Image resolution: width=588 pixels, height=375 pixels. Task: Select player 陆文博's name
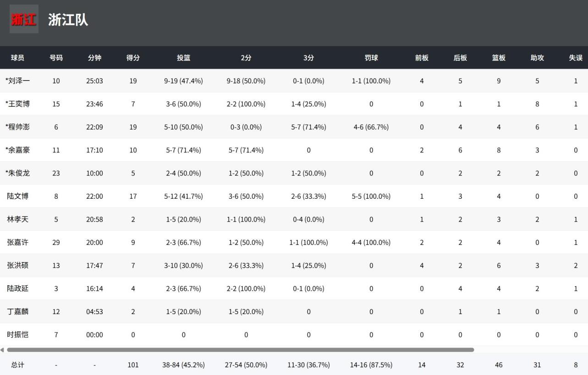pos(18,196)
